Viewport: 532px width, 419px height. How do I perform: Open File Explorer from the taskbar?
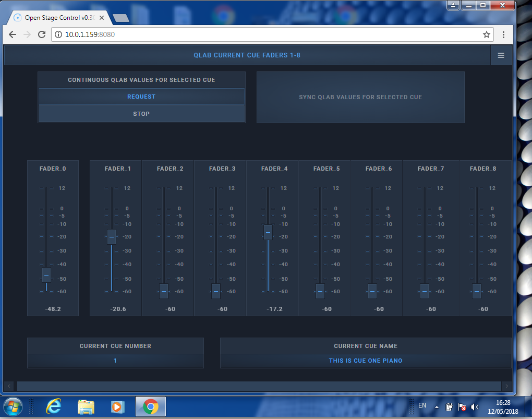click(86, 406)
